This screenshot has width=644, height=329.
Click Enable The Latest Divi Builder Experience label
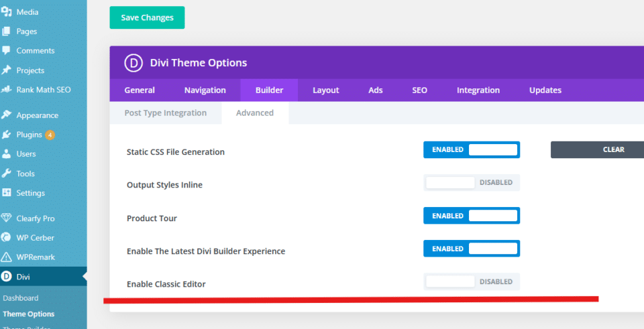point(206,251)
